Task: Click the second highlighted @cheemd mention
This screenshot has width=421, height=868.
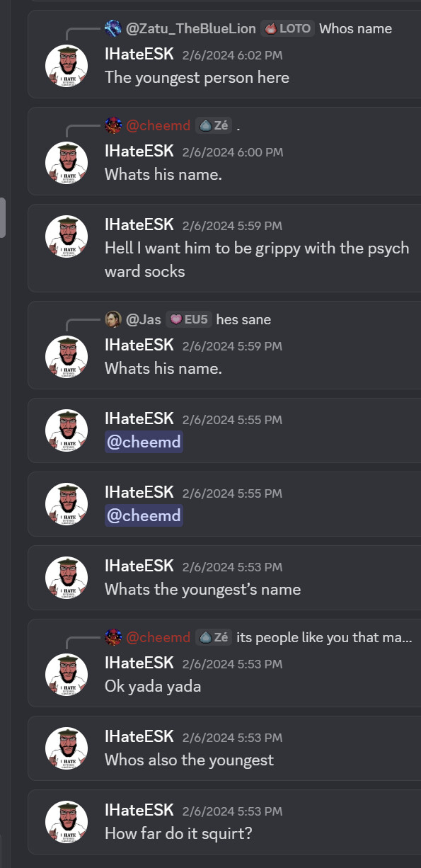Action: coord(144,515)
